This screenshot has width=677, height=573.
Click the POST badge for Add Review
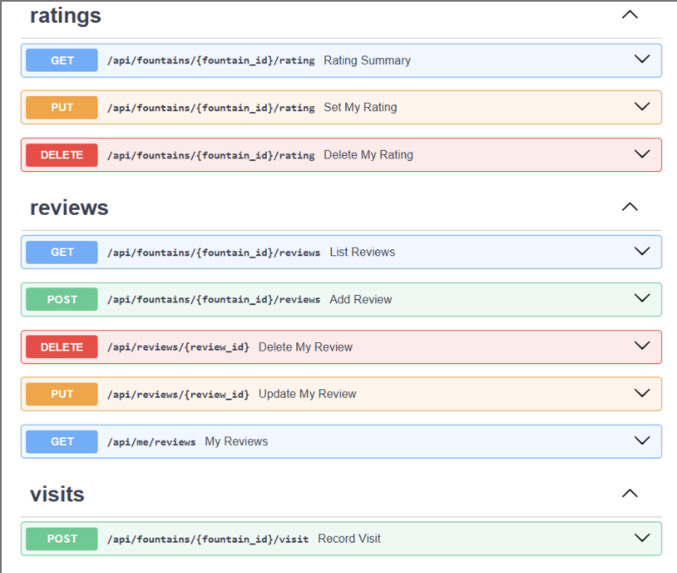click(x=62, y=299)
